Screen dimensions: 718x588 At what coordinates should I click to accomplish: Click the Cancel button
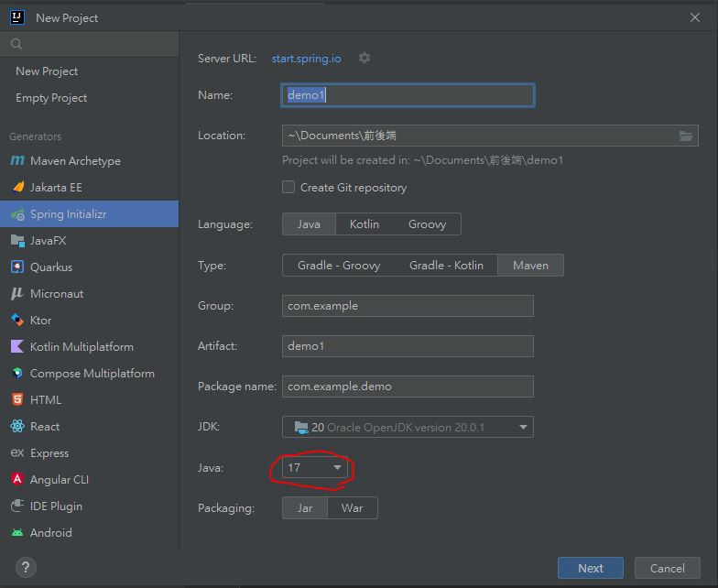click(x=667, y=568)
